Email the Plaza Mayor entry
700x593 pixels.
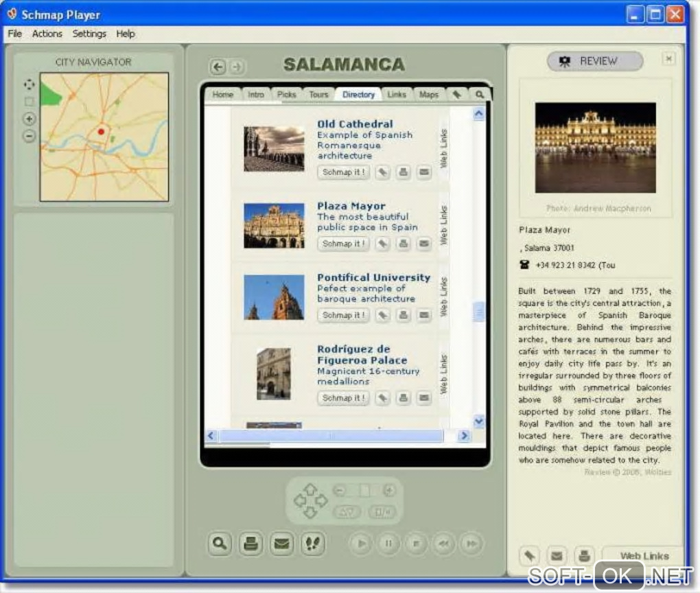coord(424,244)
